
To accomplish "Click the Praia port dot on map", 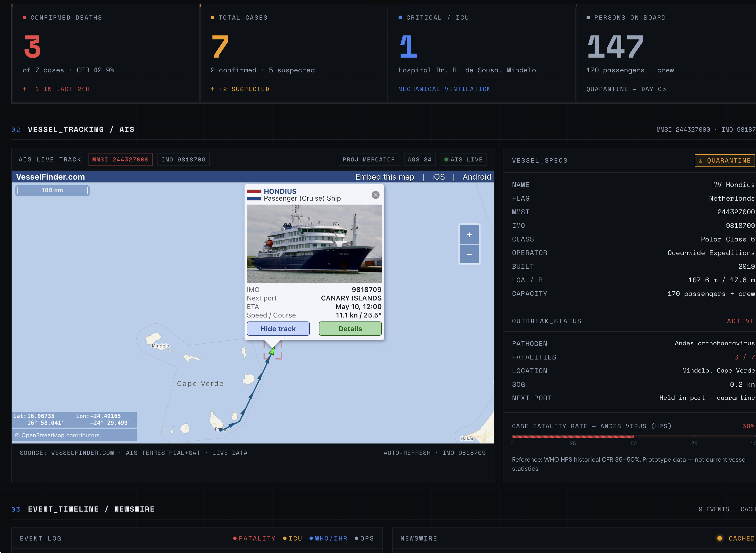I will (x=220, y=430).
